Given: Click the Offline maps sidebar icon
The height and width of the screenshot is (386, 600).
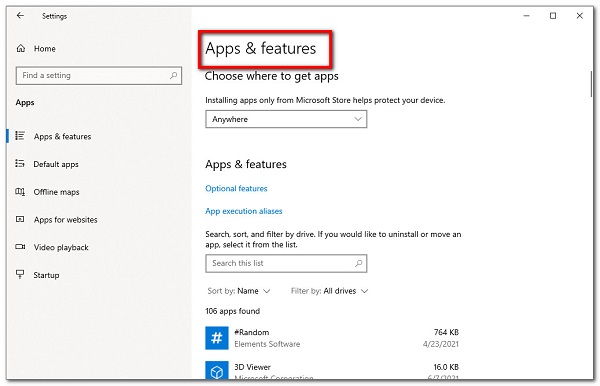Looking at the screenshot, I should pos(20,191).
